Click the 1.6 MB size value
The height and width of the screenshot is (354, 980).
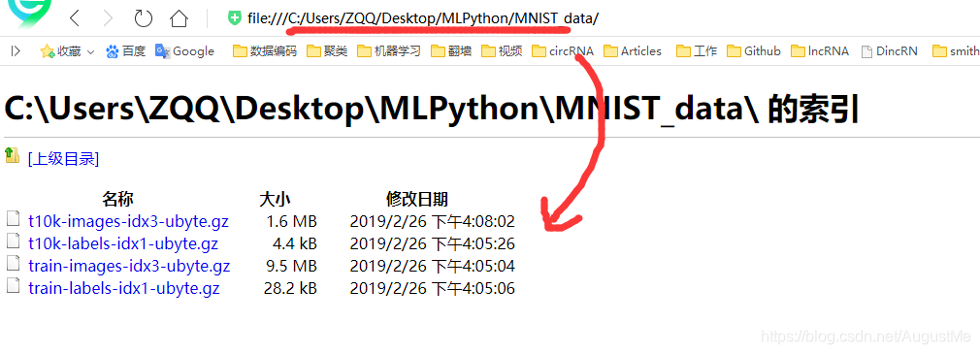click(x=292, y=221)
